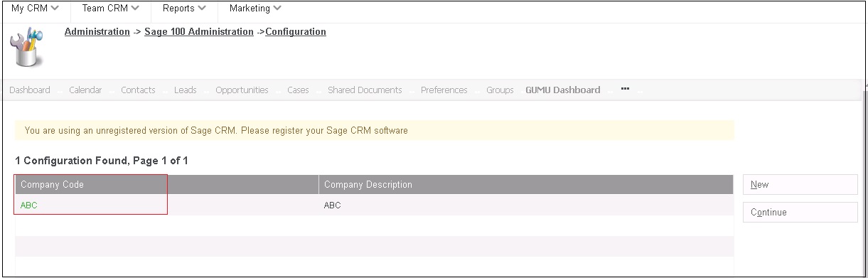Open the Team CRM dropdown menu

coord(110,9)
